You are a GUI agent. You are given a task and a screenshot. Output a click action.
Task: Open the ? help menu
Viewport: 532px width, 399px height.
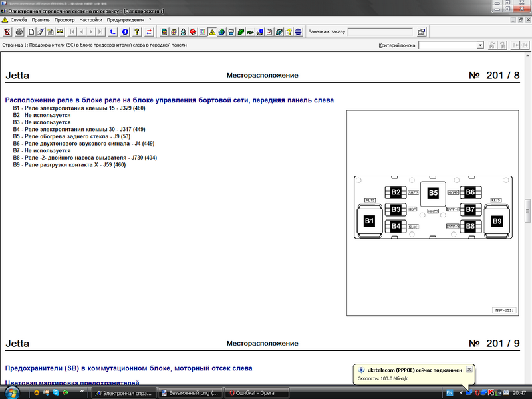click(150, 20)
